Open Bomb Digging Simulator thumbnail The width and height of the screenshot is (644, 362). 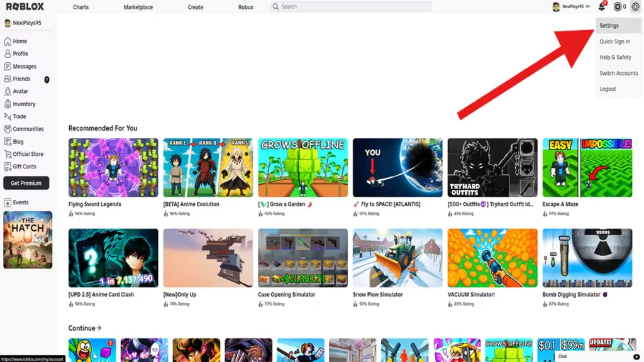(587, 258)
